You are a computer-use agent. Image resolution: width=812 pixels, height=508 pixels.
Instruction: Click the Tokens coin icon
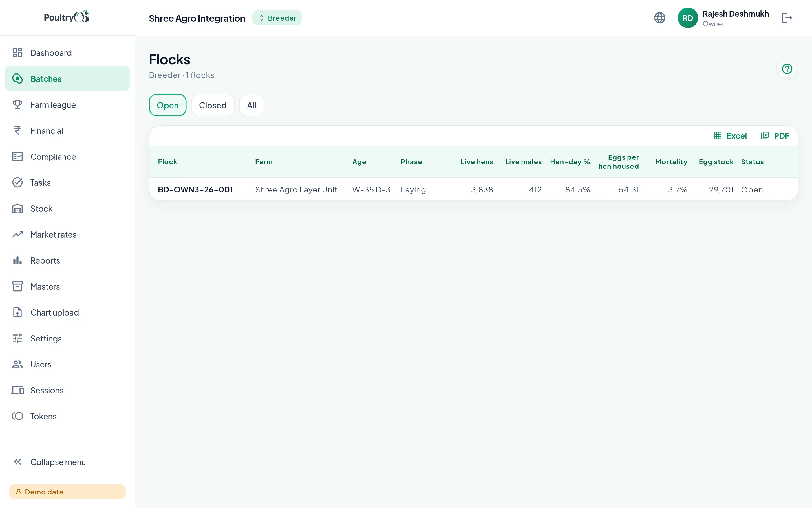[17, 416]
